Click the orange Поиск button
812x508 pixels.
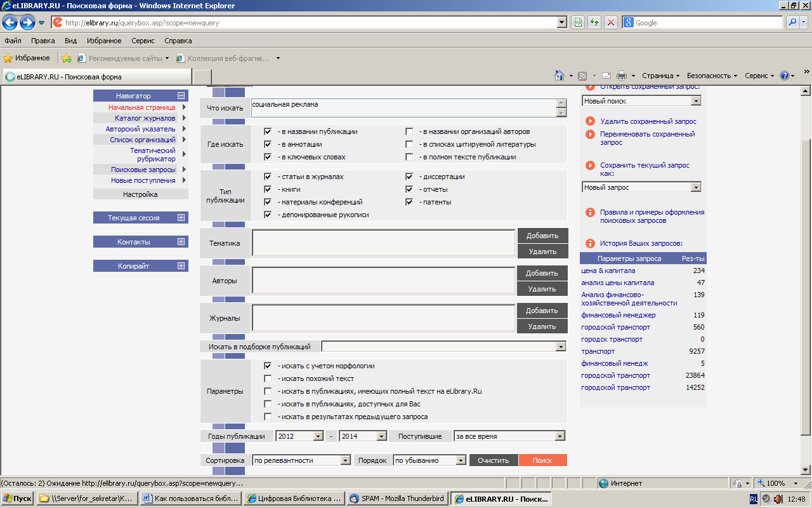click(x=542, y=460)
